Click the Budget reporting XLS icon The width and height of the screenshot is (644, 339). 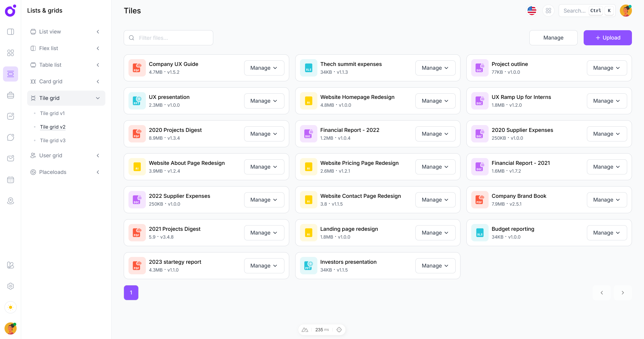[480, 233]
